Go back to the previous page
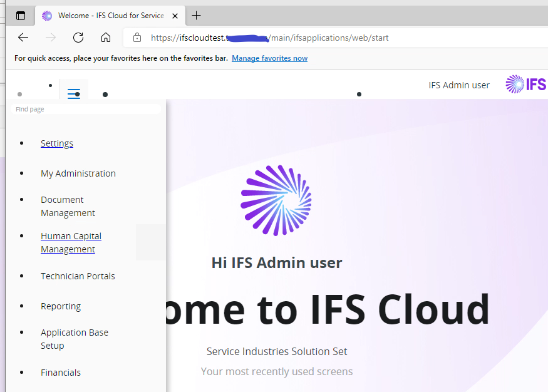This screenshot has width=548, height=392. (23, 38)
